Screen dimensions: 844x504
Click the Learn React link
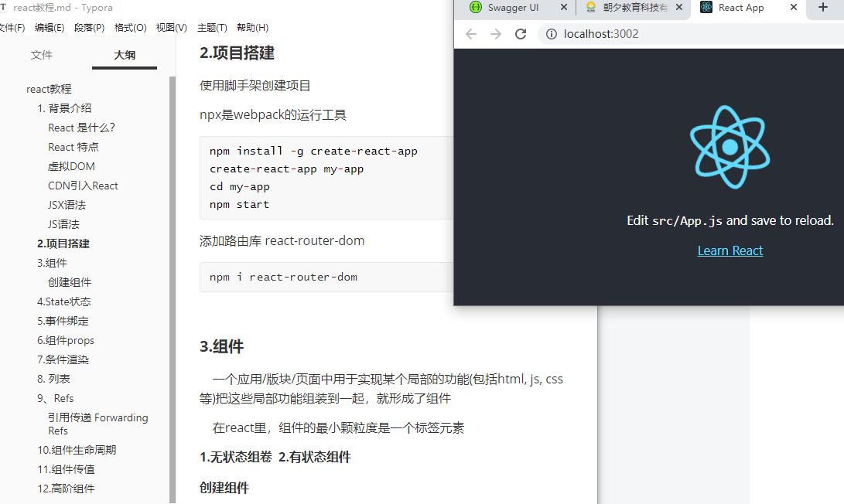pyautogui.click(x=730, y=250)
